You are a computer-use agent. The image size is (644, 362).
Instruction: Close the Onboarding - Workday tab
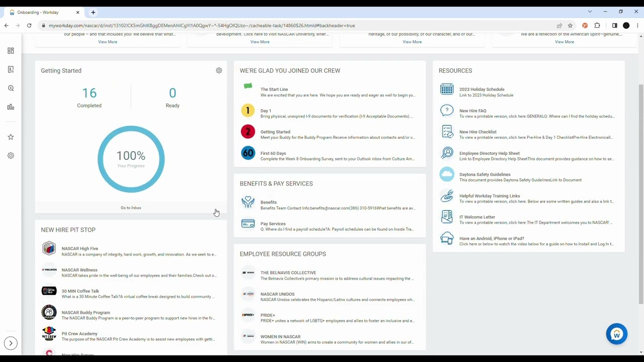(x=77, y=12)
